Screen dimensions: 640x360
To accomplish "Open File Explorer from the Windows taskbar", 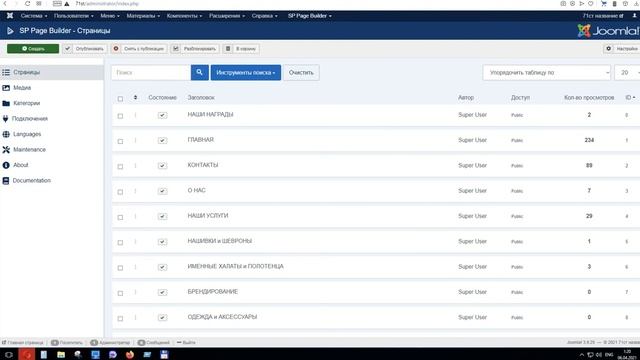I will pos(61,354).
